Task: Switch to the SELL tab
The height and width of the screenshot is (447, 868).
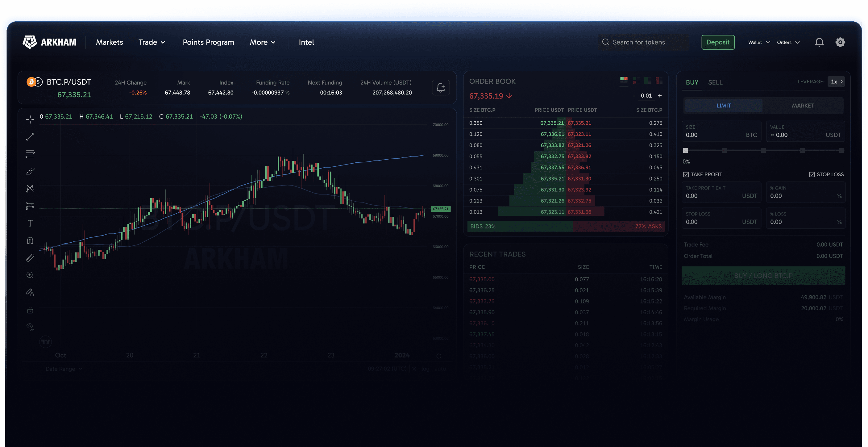Action: click(x=715, y=82)
